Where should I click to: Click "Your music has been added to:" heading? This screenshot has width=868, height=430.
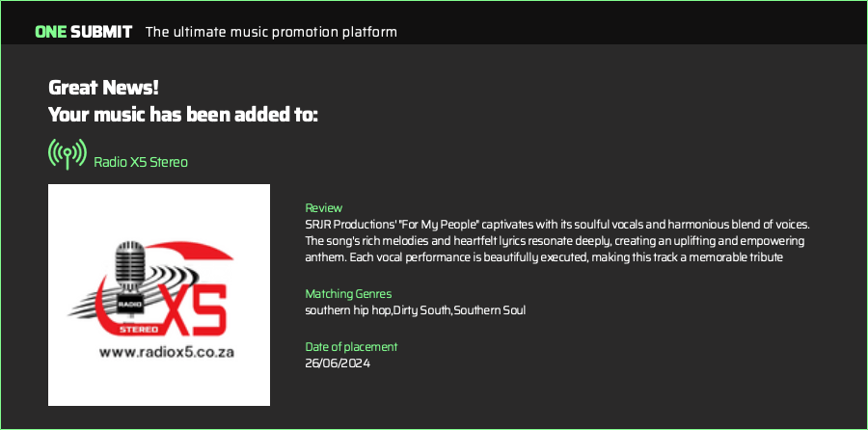tap(183, 116)
